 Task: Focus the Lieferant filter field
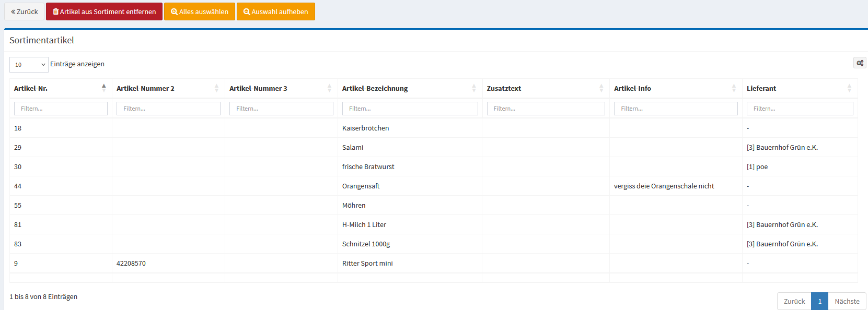tap(800, 109)
